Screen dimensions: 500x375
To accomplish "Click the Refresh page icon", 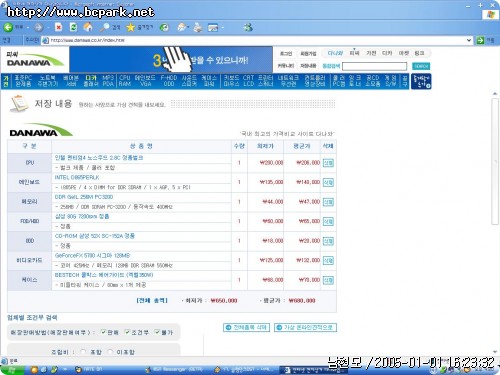I will tap(73, 27).
